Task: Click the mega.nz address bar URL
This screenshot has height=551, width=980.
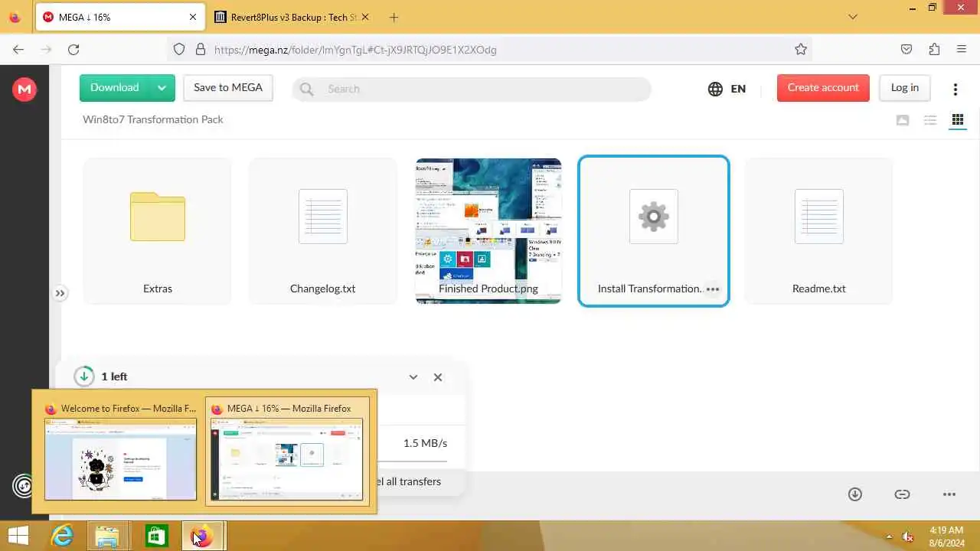Action: click(355, 50)
